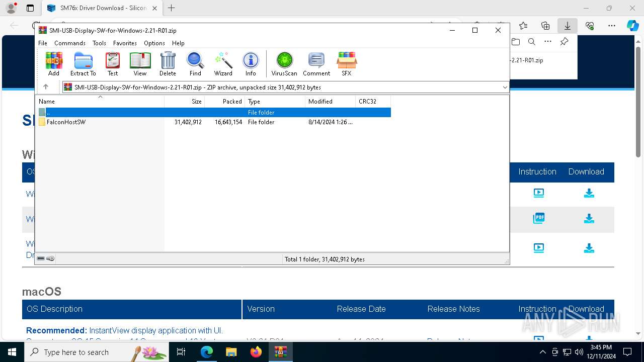Sort by the Type column header
Image resolution: width=644 pixels, height=362 pixels.
pos(275,102)
